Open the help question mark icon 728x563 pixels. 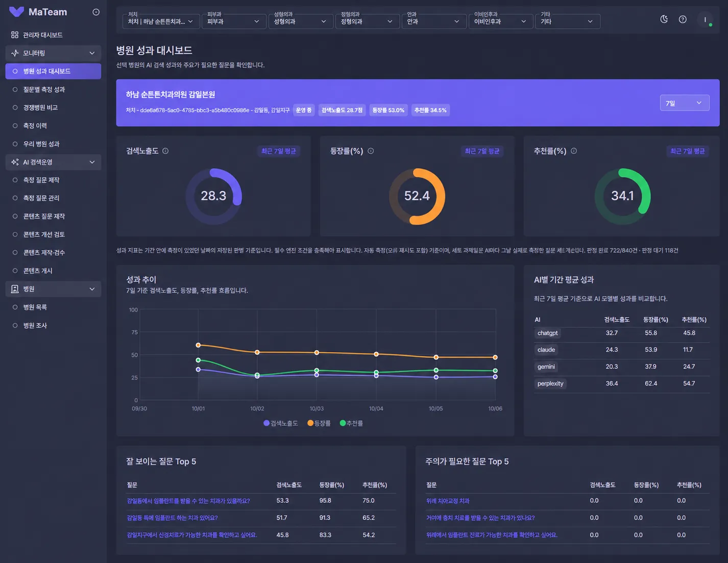coord(683,19)
